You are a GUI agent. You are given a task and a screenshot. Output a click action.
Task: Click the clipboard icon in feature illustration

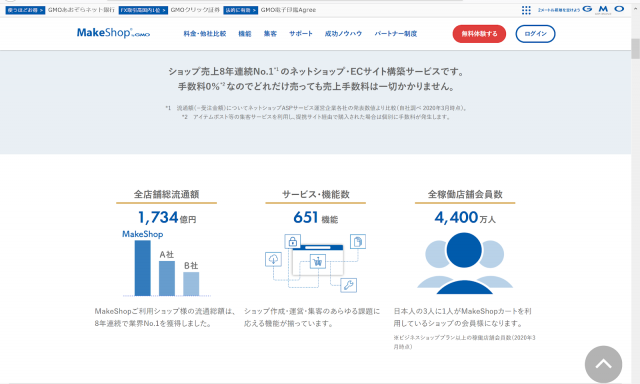coord(358,242)
